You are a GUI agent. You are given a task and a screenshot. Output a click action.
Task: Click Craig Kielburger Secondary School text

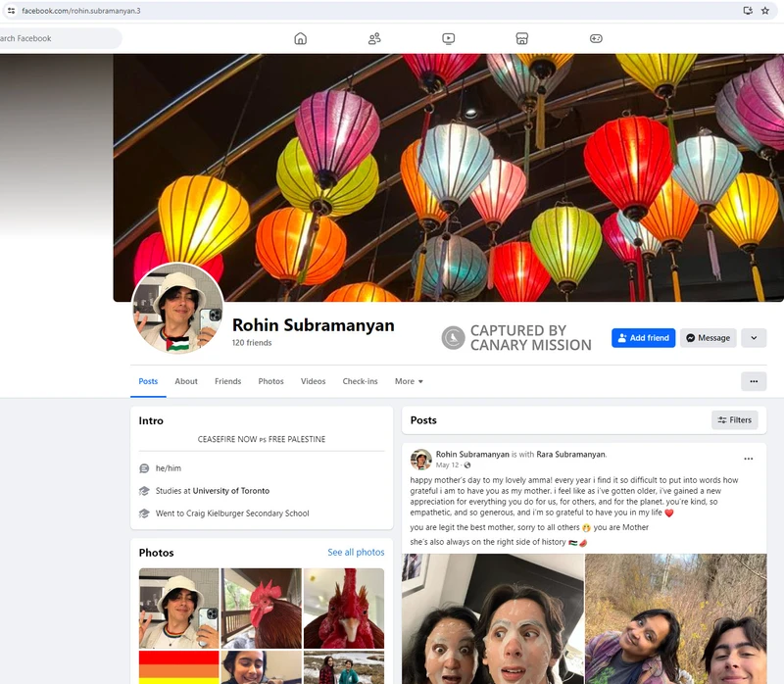pyautogui.click(x=248, y=513)
